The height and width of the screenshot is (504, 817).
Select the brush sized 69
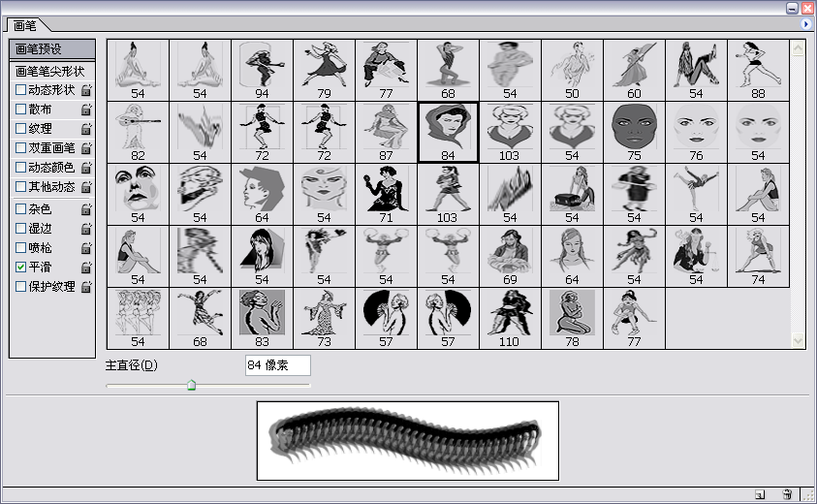pos(510,257)
